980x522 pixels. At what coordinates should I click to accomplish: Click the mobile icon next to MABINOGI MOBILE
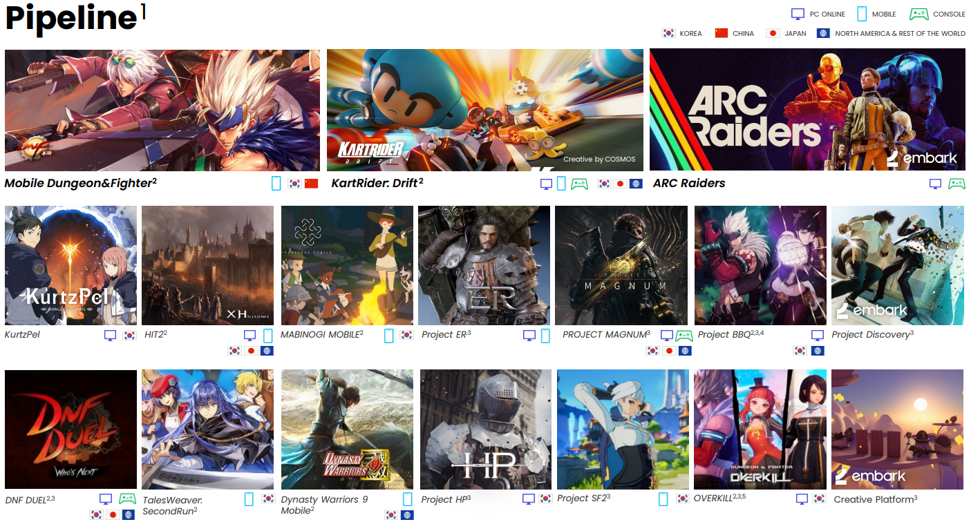tap(389, 336)
